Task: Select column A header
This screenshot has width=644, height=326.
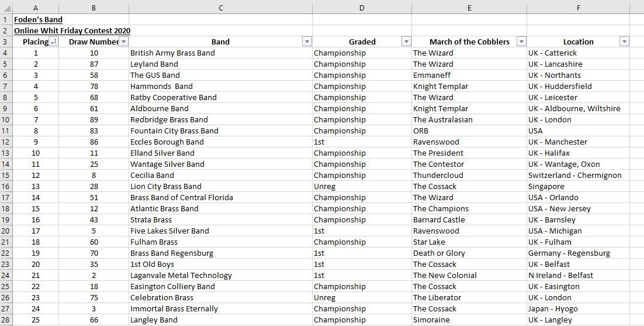Action: tap(36, 8)
